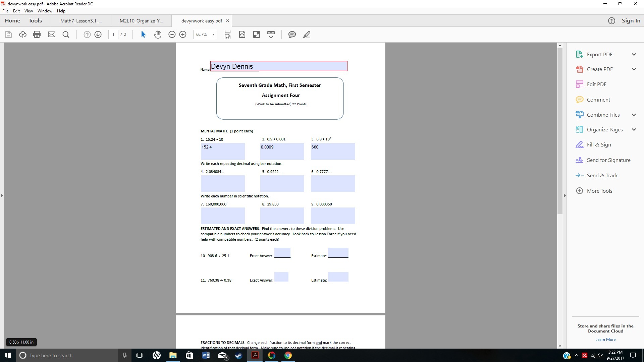Viewport: 644px width, 362px height.
Task: Open the Add comment sticky note tool
Action: tap(292, 35)
